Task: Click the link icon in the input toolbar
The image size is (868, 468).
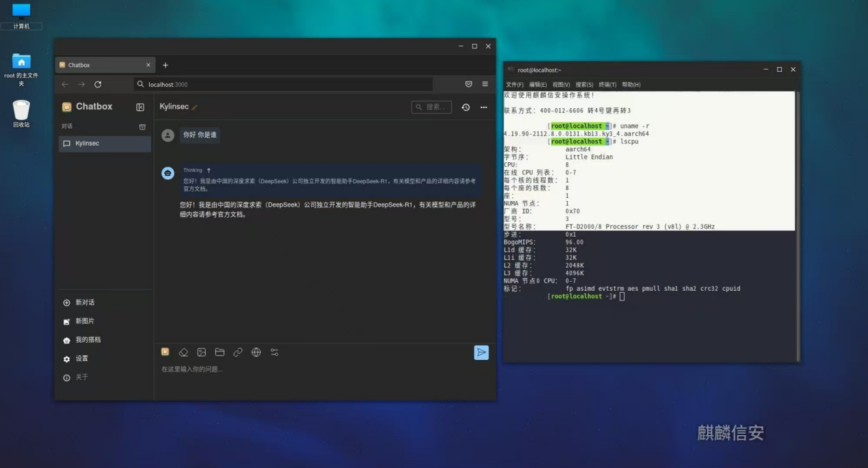Action: pos(238,352)
